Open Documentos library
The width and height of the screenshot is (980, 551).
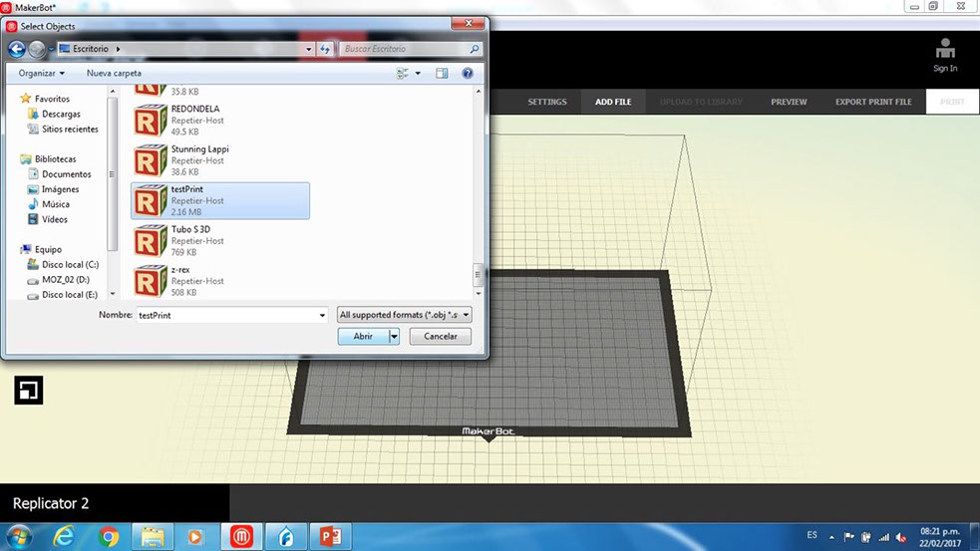(66, 174)
